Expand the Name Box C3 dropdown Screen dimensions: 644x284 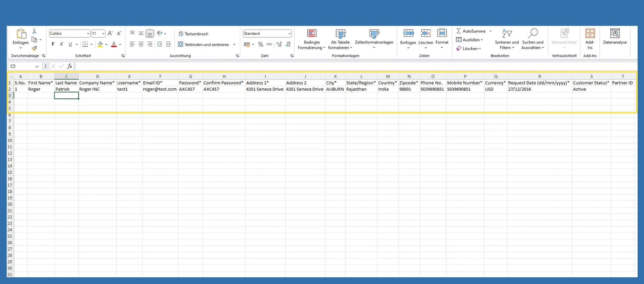(37, 66)
